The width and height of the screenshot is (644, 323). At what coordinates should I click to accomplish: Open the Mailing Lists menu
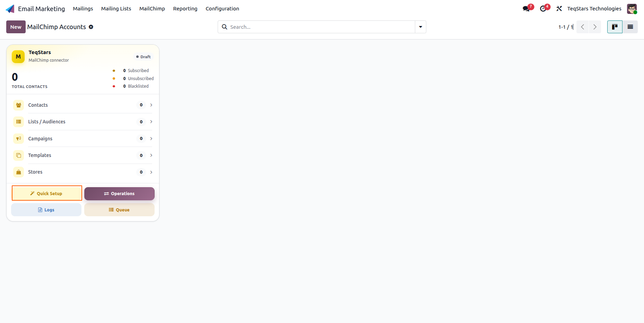pyautogui.click(x=116, y=9)
